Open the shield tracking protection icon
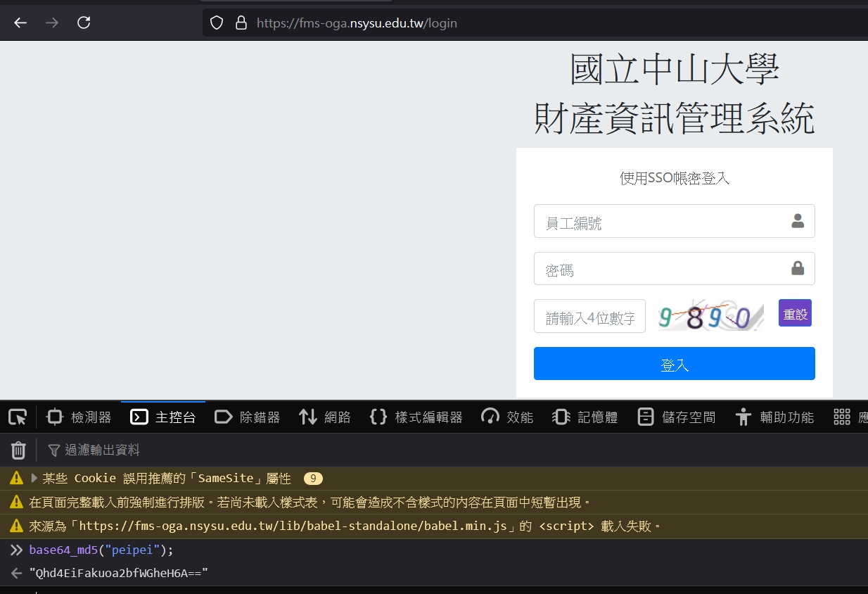The image size is (868, 594). point(217,23)
